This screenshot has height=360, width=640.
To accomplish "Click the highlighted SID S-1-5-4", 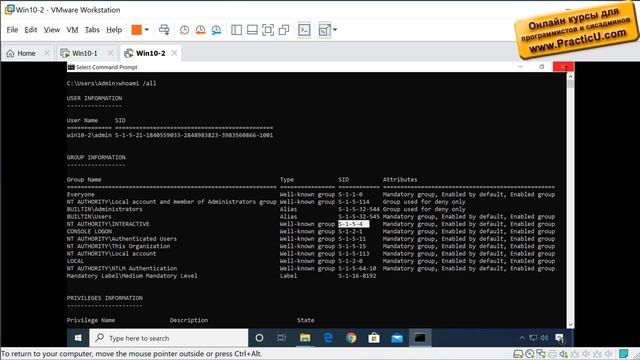I will tap(353, 224).
